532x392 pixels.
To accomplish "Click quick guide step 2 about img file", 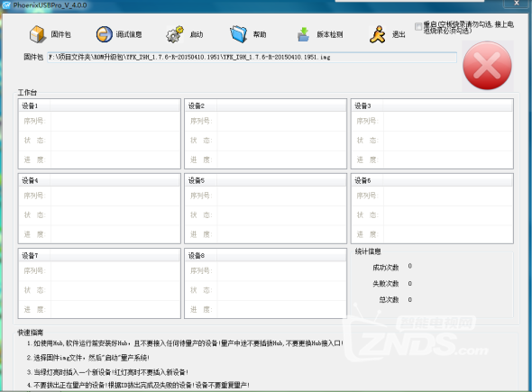I will pyautogui.click(x=87, y=358).
